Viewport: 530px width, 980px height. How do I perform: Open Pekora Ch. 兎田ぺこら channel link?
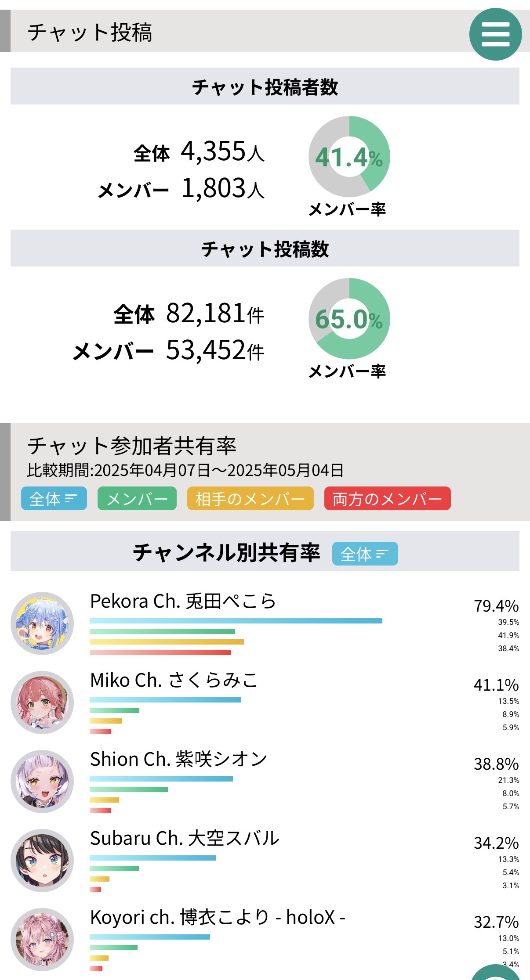tap(183, 602)
